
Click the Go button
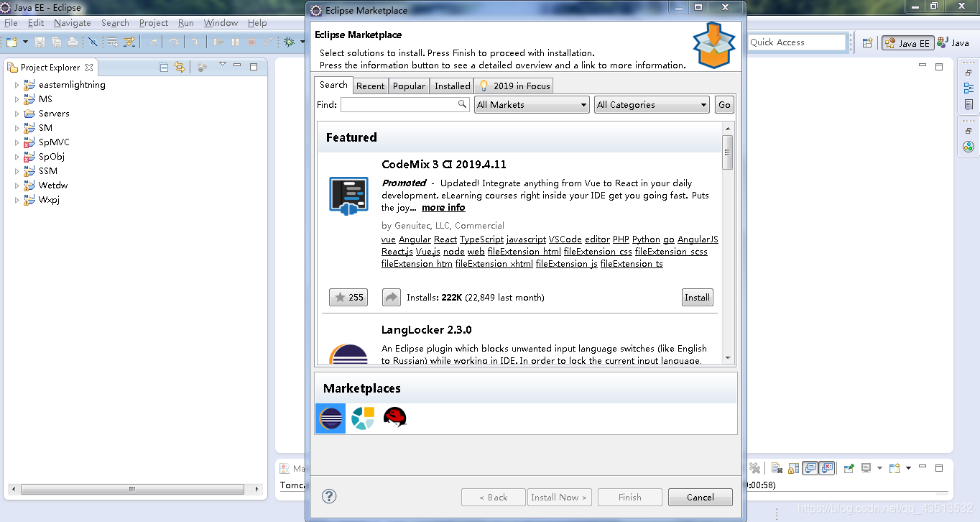(724, 104)
